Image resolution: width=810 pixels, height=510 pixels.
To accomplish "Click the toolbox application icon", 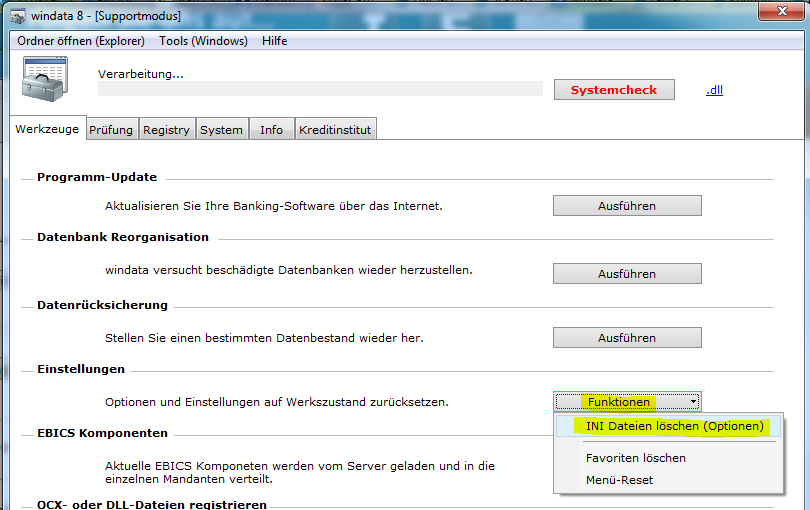I will [45, 79].
